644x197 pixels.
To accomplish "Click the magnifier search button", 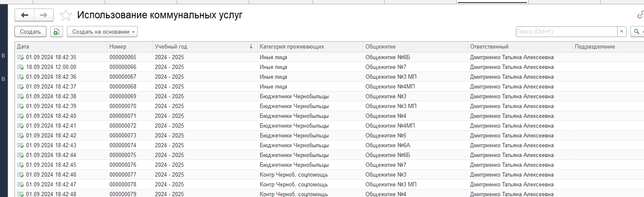I will (636, 32).
